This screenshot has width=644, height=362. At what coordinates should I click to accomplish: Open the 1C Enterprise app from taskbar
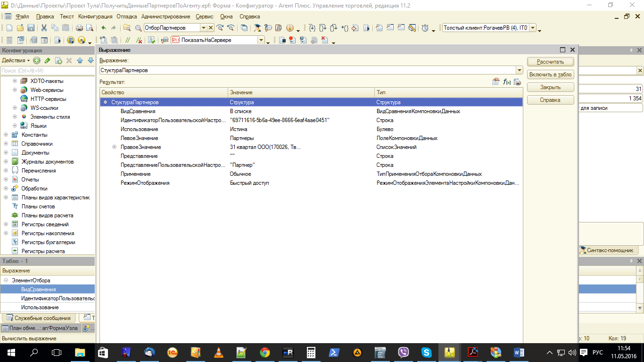[x=173, y=352]
